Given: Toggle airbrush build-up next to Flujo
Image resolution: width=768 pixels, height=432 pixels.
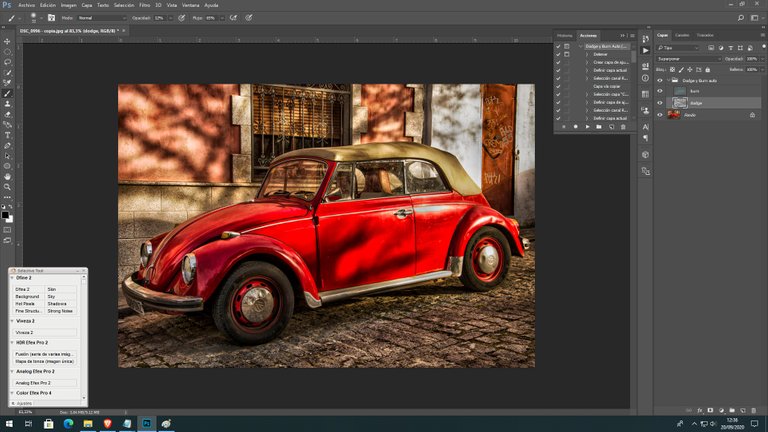Looking at the screenshot, I should 233,18.
